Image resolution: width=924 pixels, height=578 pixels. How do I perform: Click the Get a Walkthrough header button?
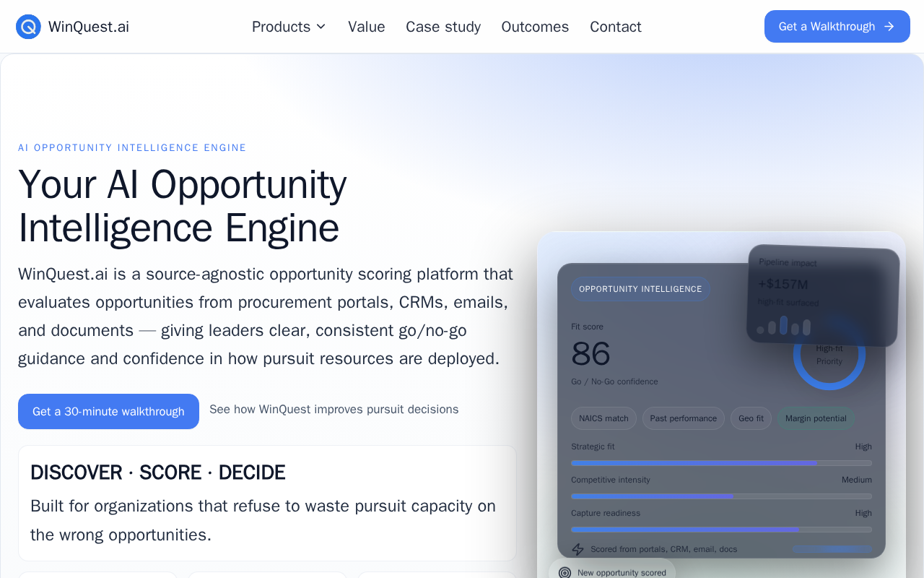click(x=837, y=27)
